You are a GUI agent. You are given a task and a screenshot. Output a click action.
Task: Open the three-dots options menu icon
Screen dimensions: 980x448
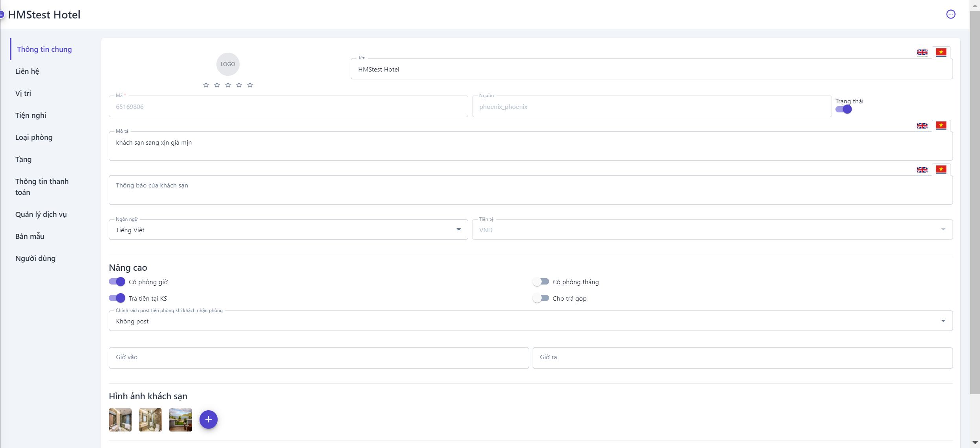pyautogui.click(x=951, y=15)
